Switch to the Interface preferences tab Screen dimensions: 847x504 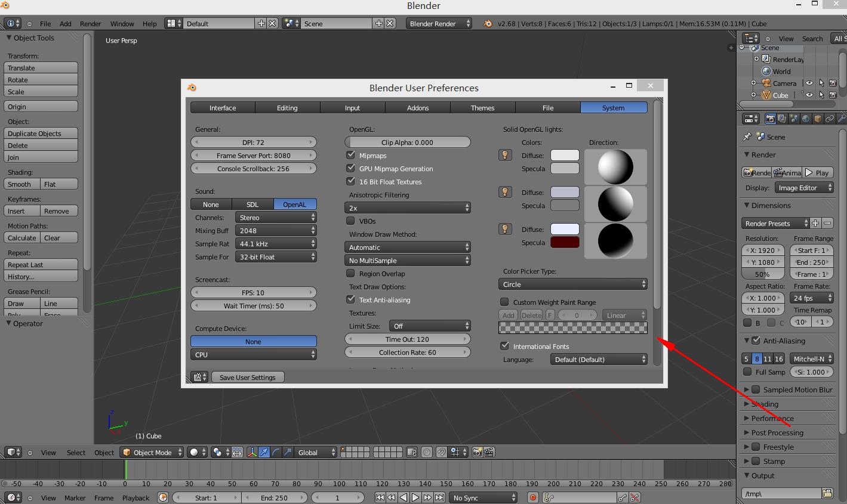click(x=223, y=107)
